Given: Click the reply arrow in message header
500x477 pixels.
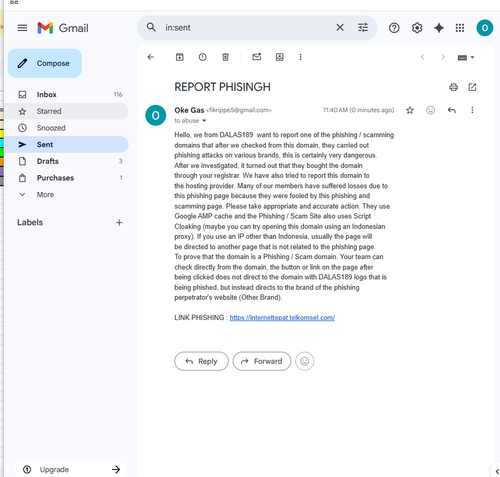Looking at the screenshot, I should click(452, 110).
